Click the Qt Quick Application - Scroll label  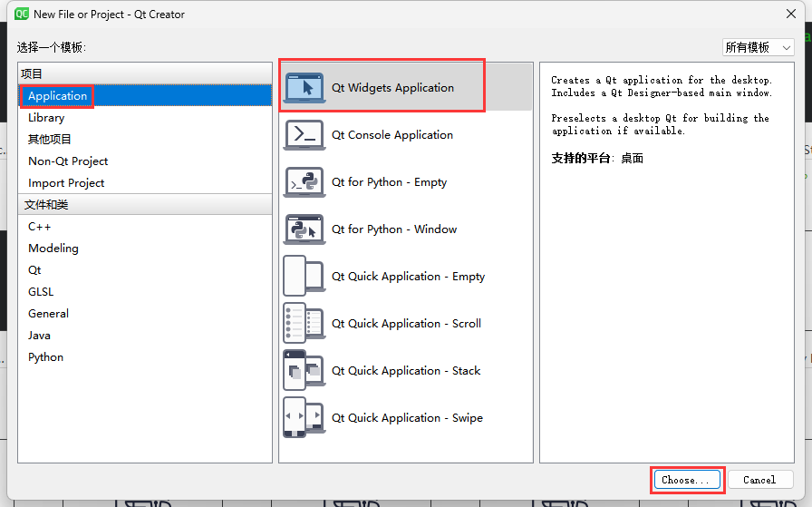[407, 324]
